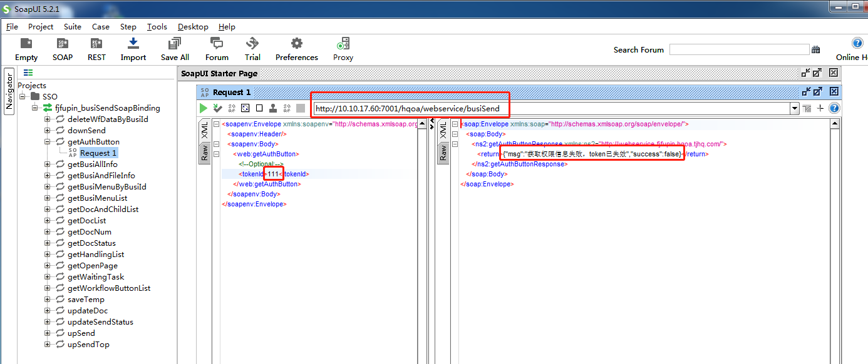This screenshot has width=868, height=364.
Task: Click the fjfupin_busiSendSoapBinding interface icon
Action: point(48,108)
